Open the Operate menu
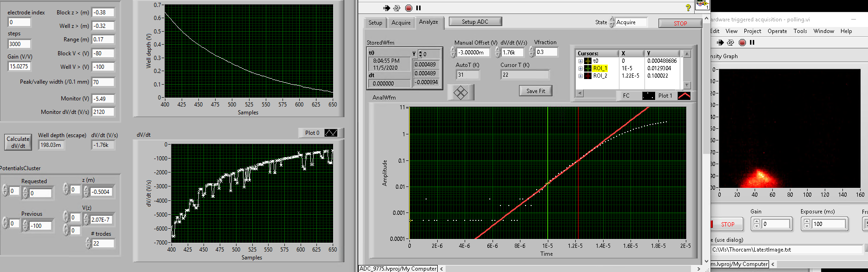The image size is (868, 272). pyautogui.click(x=777, y=31)
